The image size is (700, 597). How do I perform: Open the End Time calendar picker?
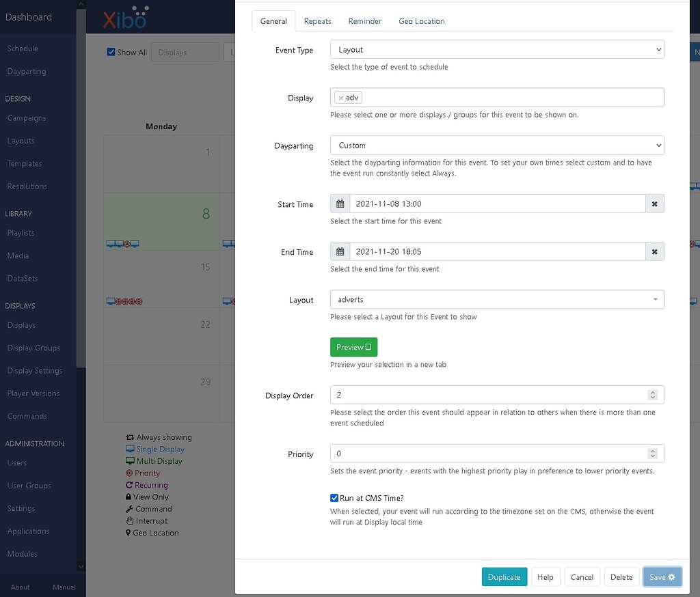pos(340,251)
